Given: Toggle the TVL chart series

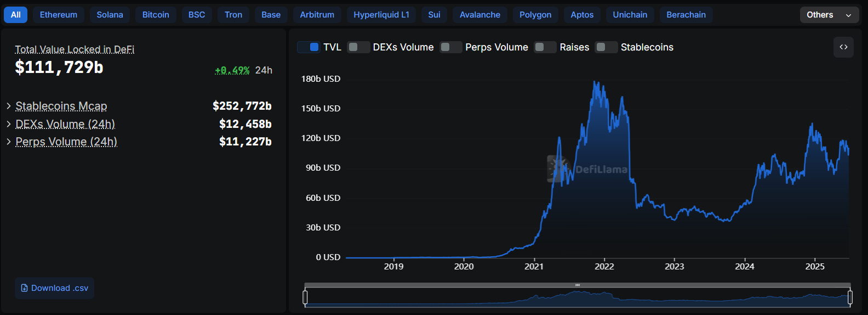Looking at the screenshot, I should 309,47.
